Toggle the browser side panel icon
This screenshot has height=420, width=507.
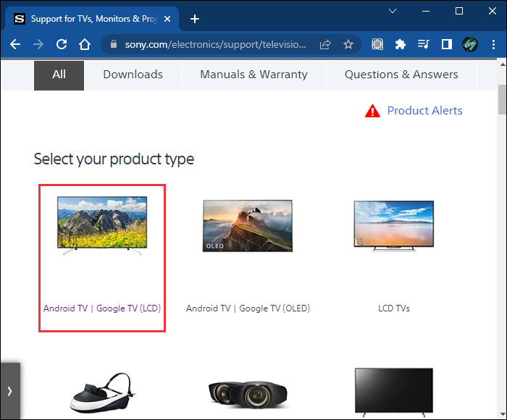coord(447,44)
